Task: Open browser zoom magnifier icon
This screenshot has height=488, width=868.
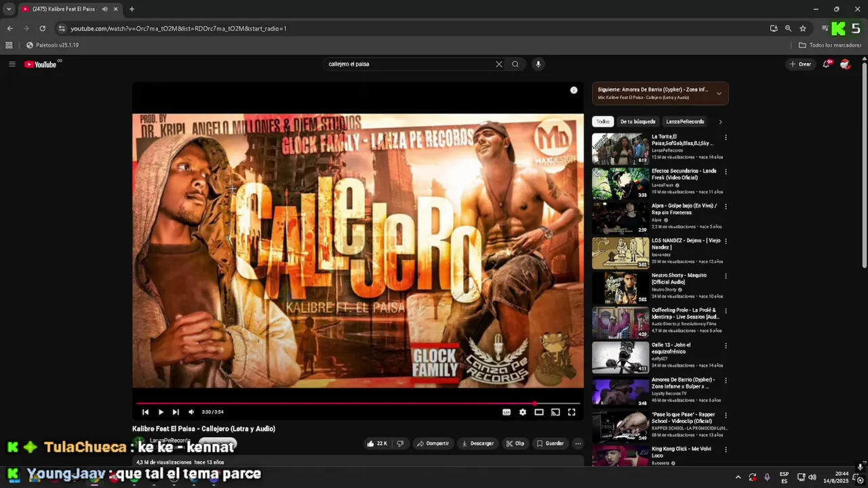Action: [788, 28]
